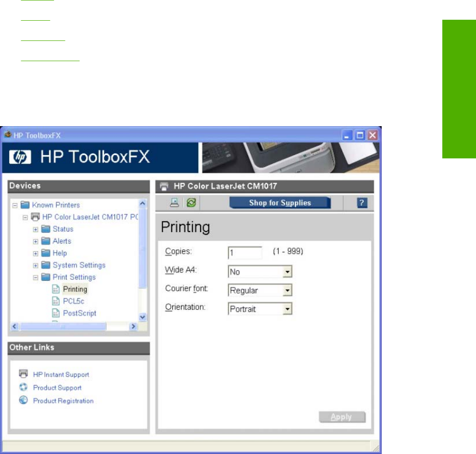Viewport: 476px width, 454px height.
Task: Click the horizontal scroll right arrow in Devices
Action: tap(133, 326)
